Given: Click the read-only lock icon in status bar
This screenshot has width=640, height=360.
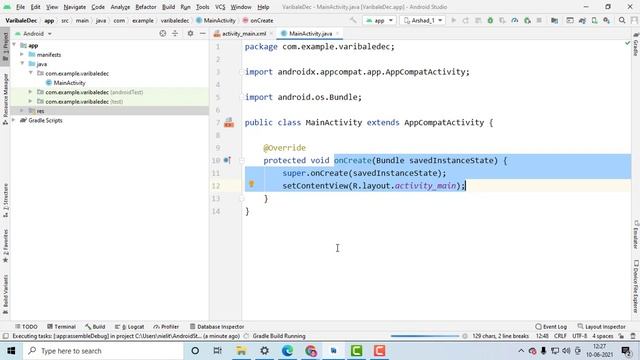Looking at the screenshot, I should (x=621, y=336).
